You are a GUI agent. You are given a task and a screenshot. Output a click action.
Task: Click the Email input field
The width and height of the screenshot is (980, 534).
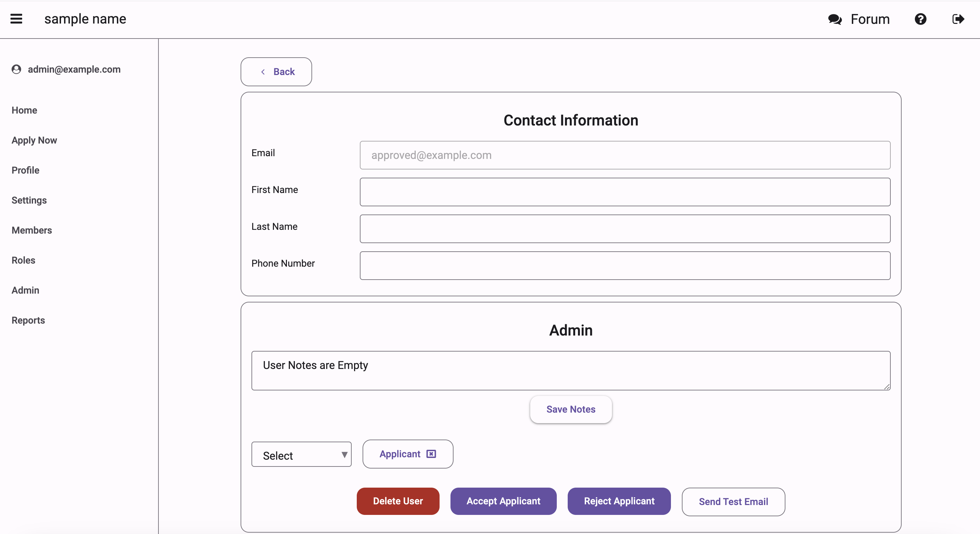[625, 154]
